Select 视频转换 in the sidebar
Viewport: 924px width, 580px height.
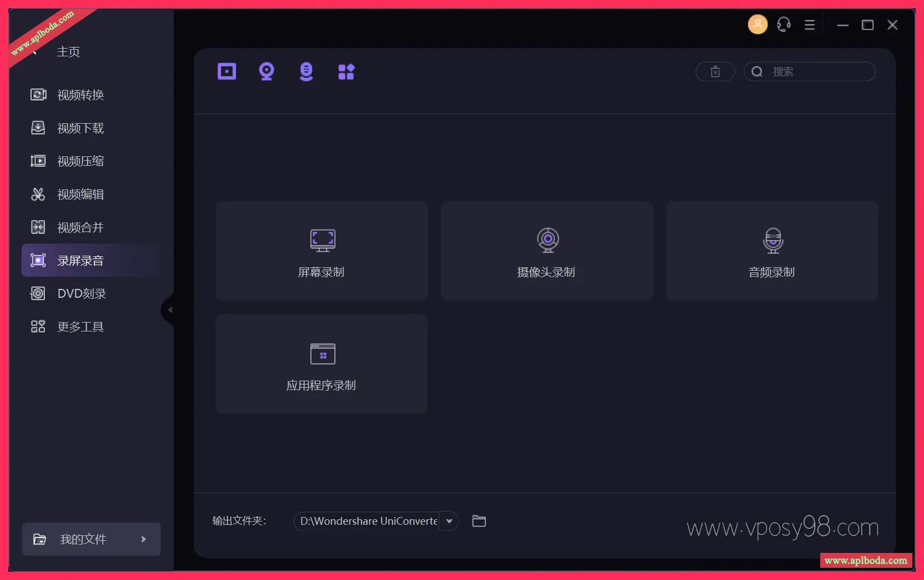coord(81,95)
